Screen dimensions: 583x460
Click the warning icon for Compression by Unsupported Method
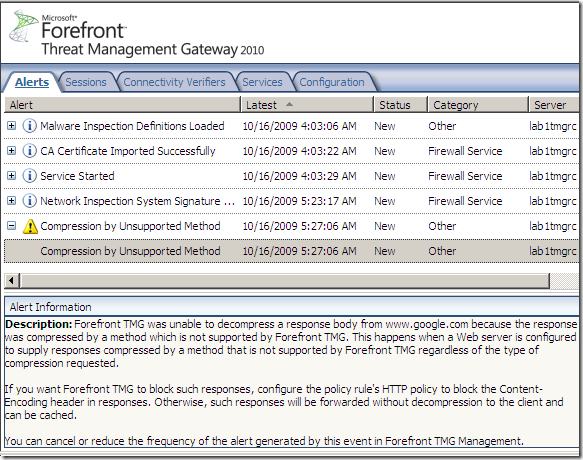click(30, 226)
